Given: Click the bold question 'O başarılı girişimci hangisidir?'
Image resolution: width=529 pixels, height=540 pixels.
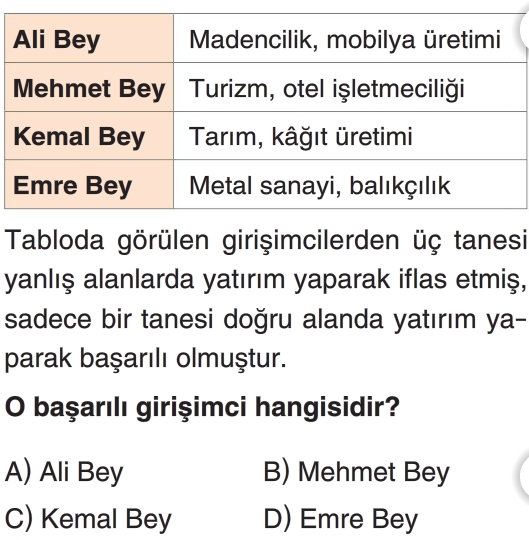Looking at the screenshot, I should pos(202,408).
